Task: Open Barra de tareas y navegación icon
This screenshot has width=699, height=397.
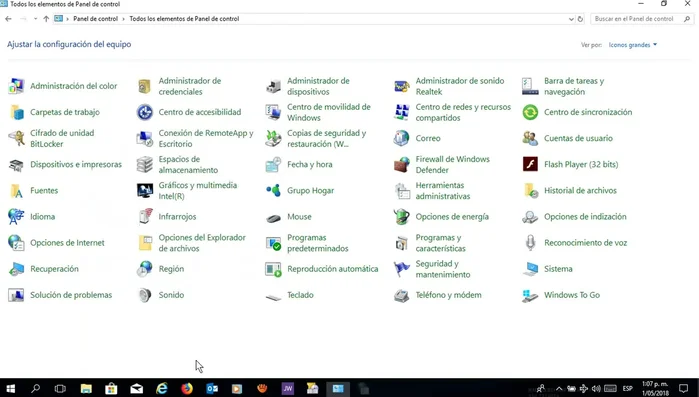Action: (530, 86)
